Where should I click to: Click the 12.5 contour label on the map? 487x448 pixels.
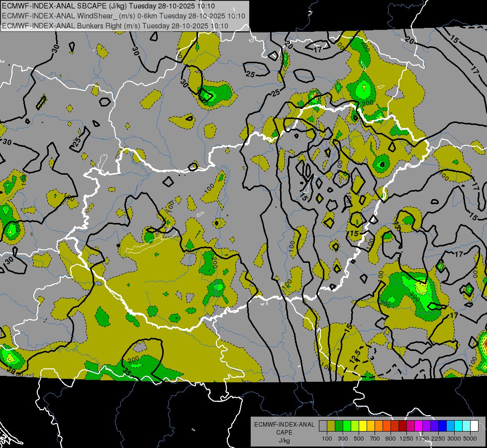[x=355, y=355]
